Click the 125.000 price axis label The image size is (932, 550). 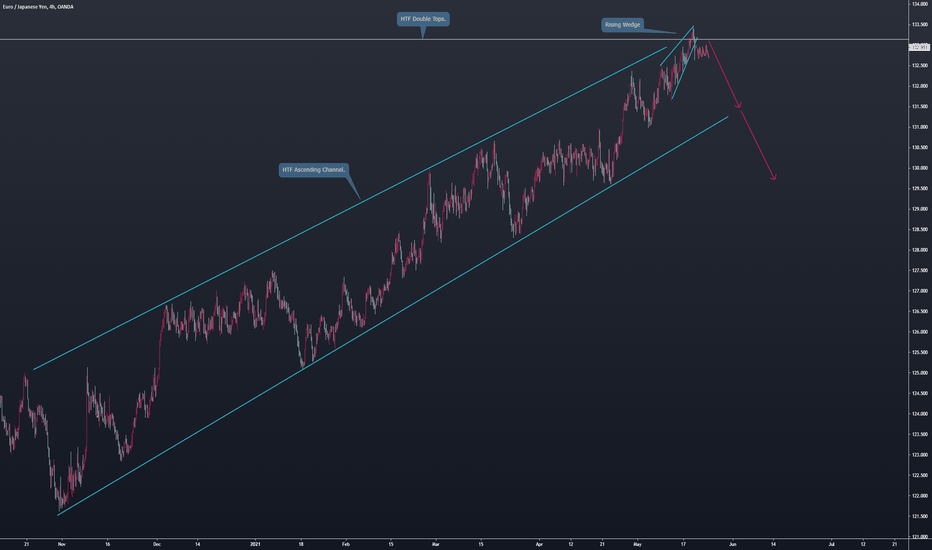(920, 373)
